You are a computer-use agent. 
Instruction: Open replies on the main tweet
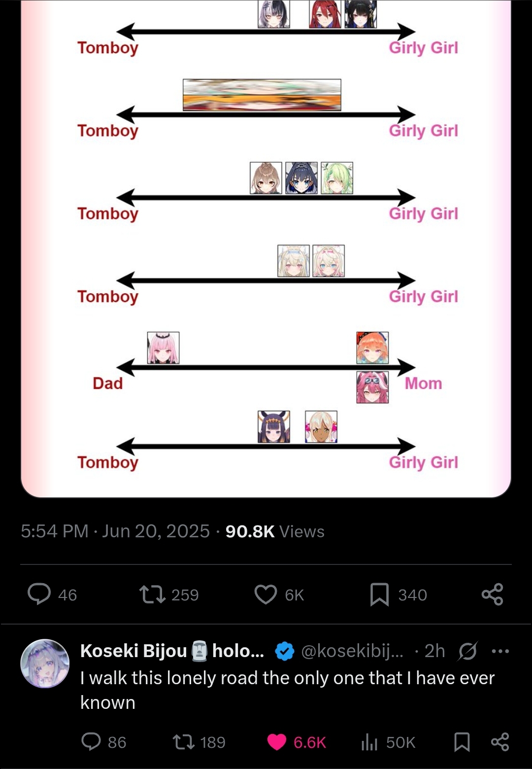pyautogui.click(x=52, y=594)
